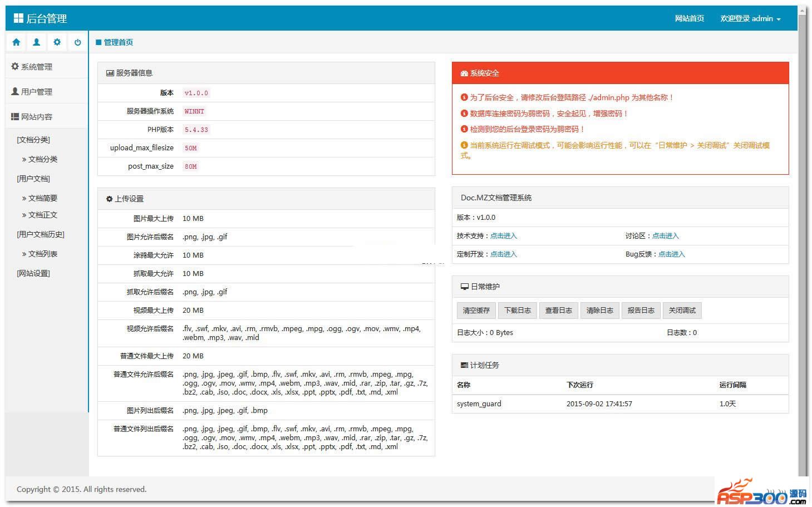Click the grid logo next to 后台管理
Viewport: 812px width, 507px height.
[x=18, y=18]
